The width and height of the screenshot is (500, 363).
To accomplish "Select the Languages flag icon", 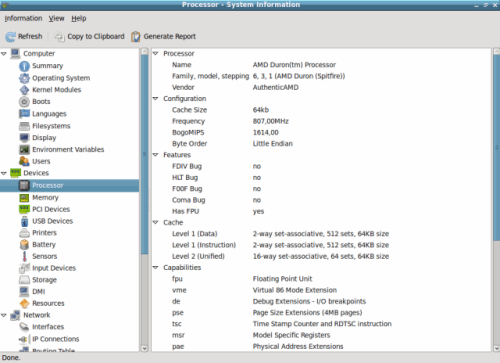I will (24, 114).
